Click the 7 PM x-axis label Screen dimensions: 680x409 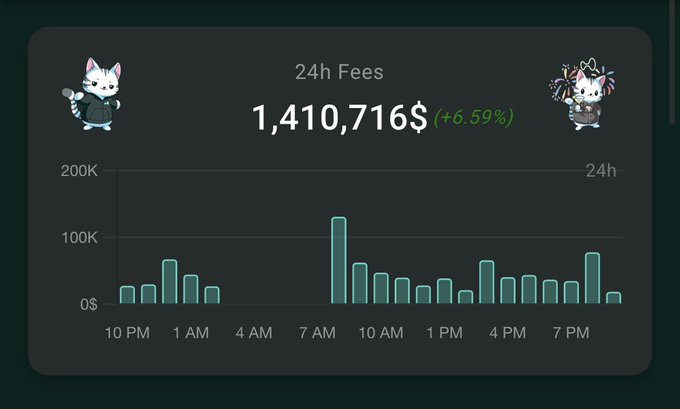coord(571,333)
